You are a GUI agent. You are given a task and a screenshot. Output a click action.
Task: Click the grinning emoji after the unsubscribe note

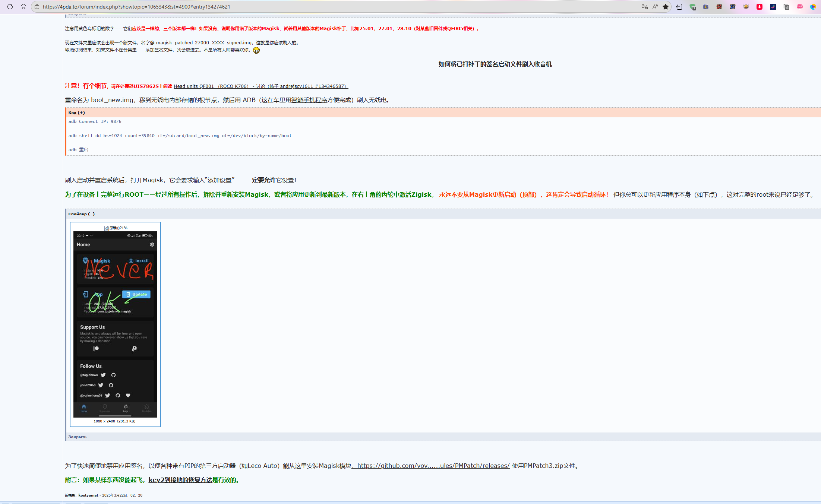(x=256, y=50)
